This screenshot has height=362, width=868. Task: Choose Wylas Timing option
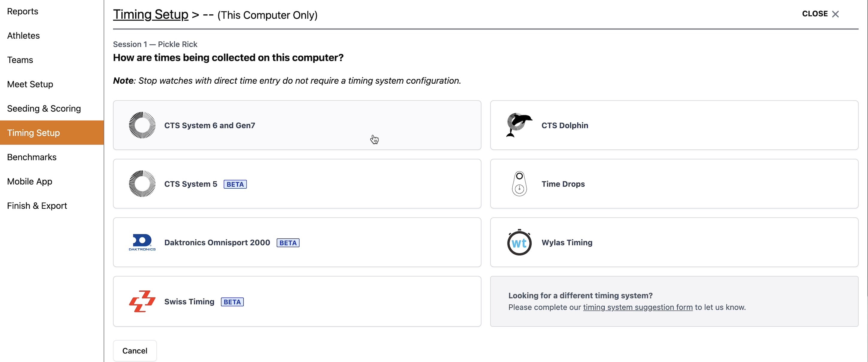coord(674,242)
